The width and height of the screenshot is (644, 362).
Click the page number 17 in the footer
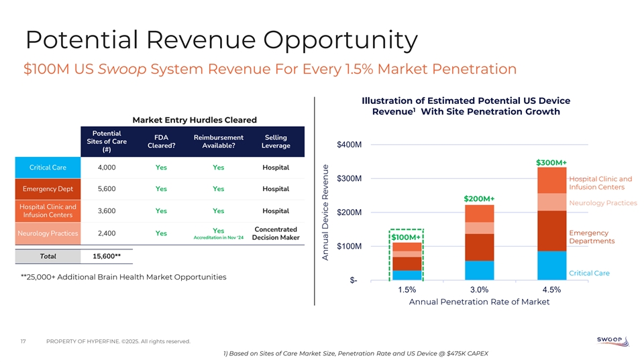(x=23, y=342)
